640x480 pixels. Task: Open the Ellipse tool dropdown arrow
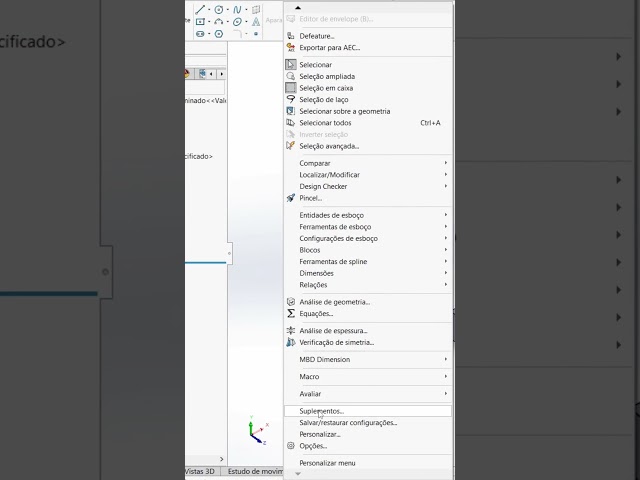246,22
